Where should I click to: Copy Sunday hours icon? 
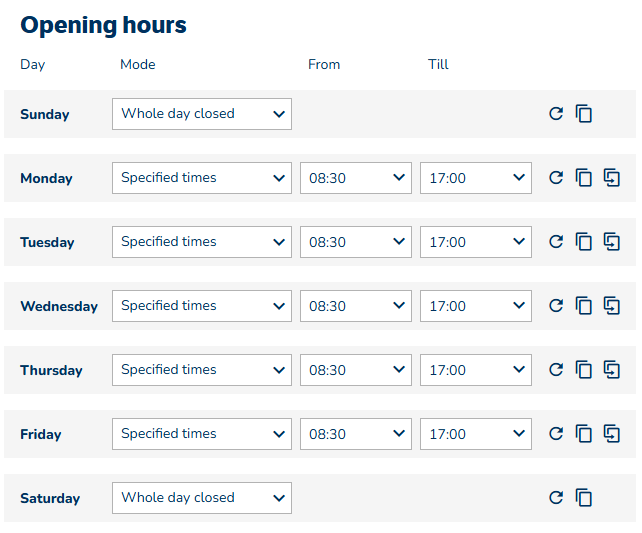[584, 114]
